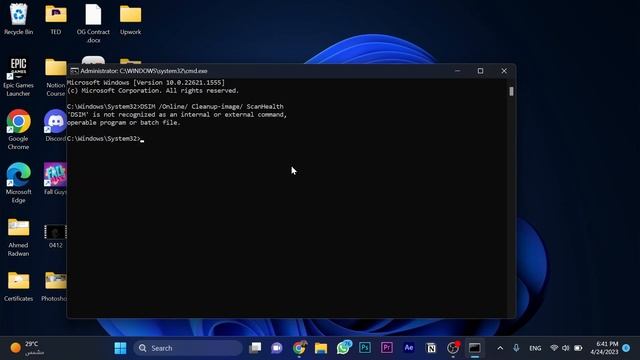The height and width of the screenshot is (360, 640).
Task: Click the command prompt scrollbar thumb
Action: click(x=511, y=91)
